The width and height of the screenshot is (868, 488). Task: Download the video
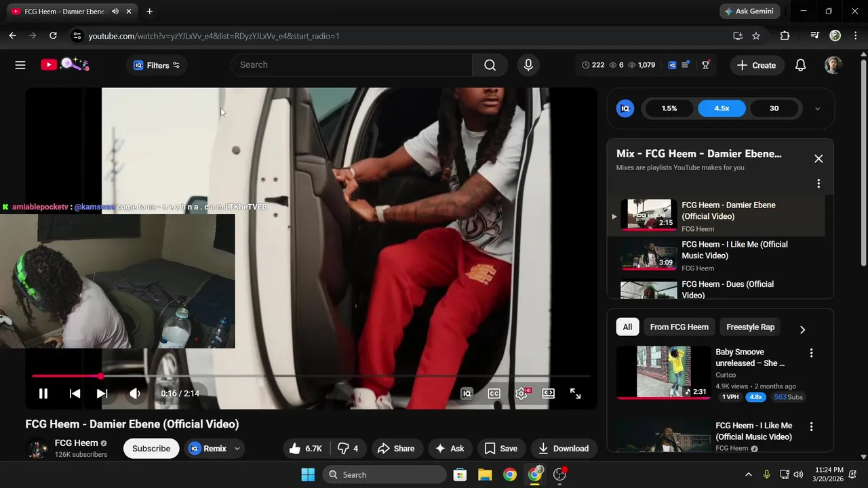(x=564, y=449)
